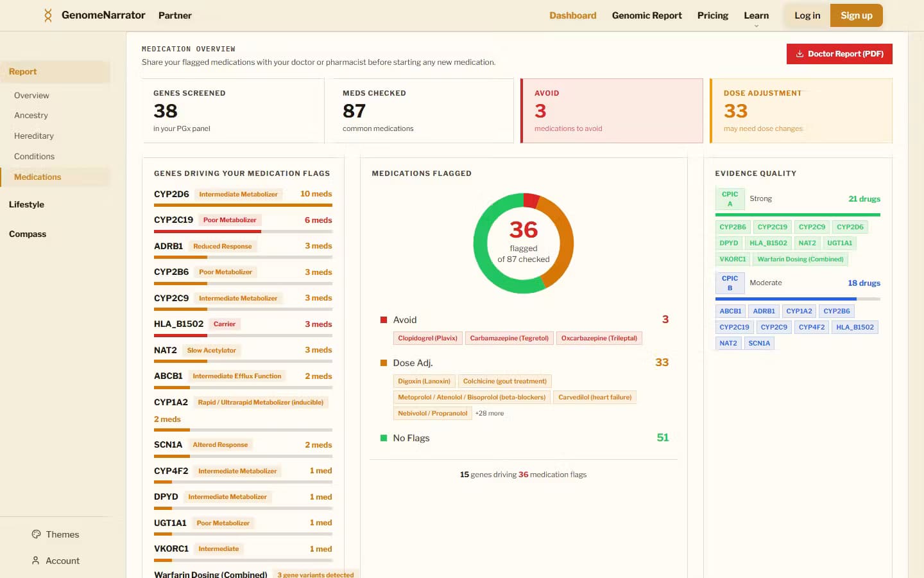
Task: Click the CPIC A evidence badge
Action: (730, 199)
